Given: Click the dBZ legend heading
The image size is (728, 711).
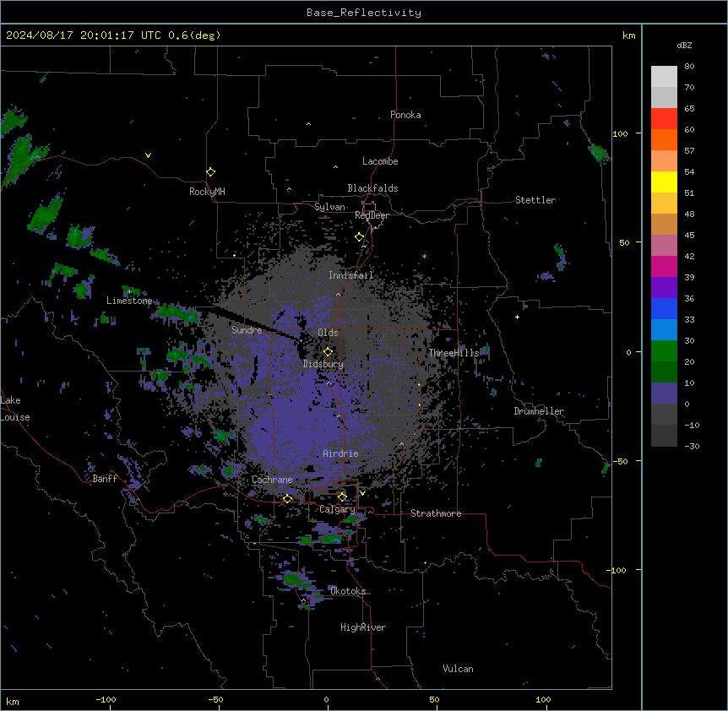Looking at the screenshot, I should tap(684, 46).
